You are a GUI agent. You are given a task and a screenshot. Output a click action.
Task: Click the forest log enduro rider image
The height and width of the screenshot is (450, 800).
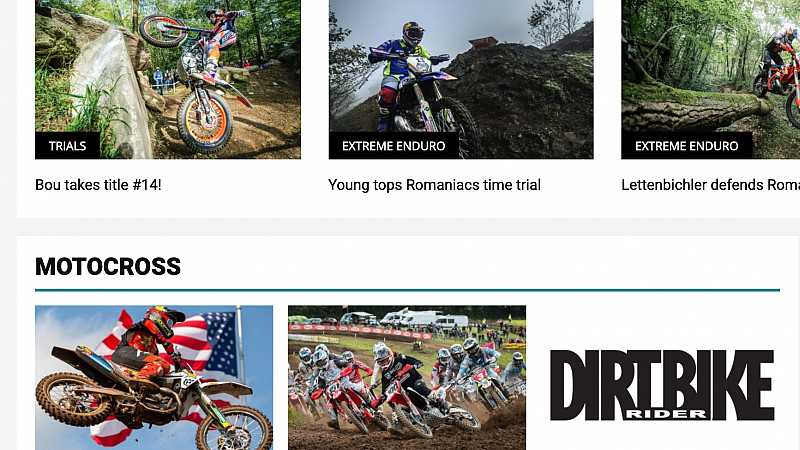(710, 80)
